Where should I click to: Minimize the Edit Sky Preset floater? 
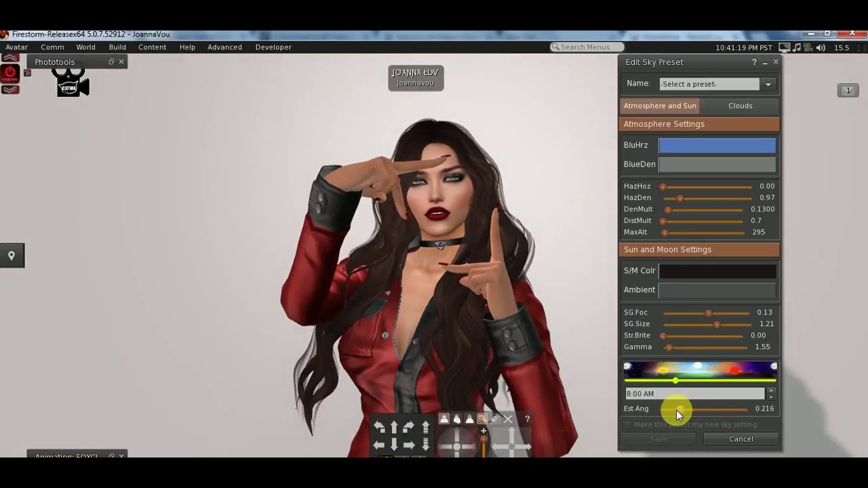[765, 62]
